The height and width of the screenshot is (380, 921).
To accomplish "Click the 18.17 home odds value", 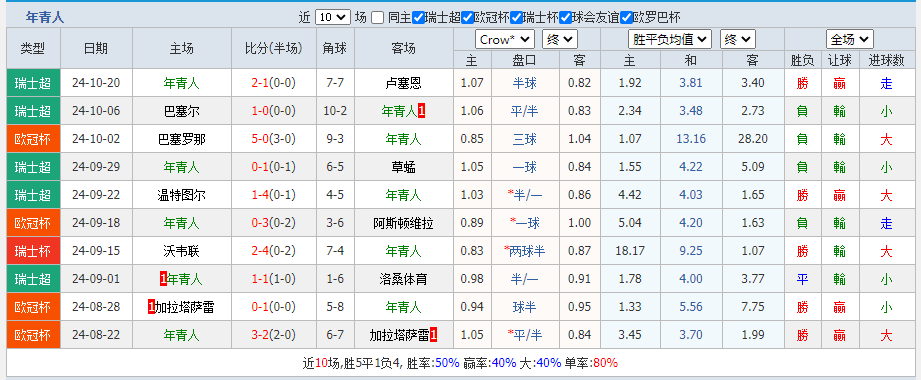I will [630, 251].
